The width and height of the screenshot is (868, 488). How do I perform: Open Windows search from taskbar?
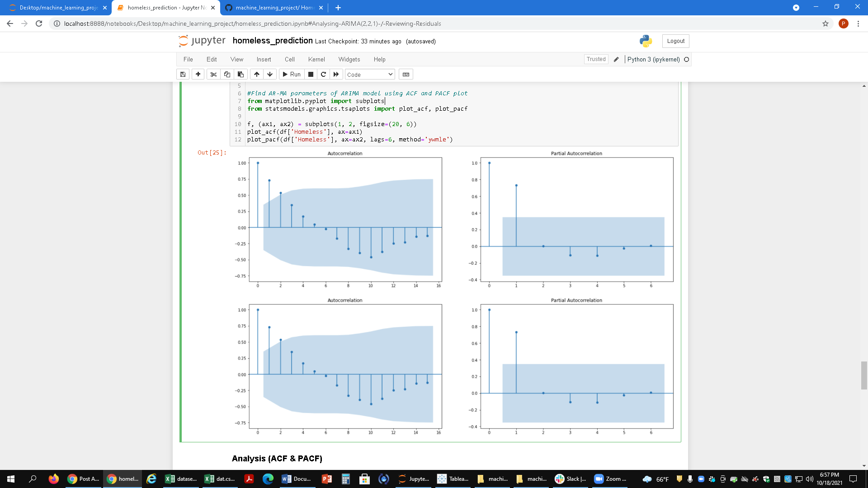(x=33, y=479)
